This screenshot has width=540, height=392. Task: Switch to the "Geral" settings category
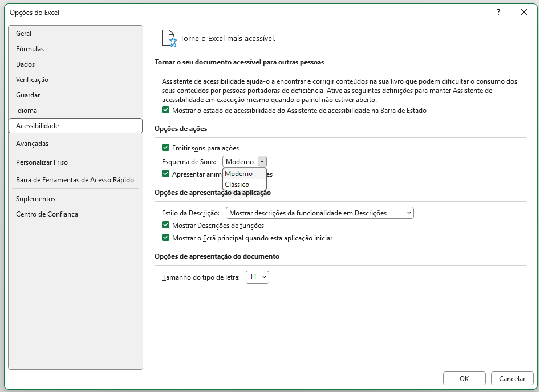[24, 34]
